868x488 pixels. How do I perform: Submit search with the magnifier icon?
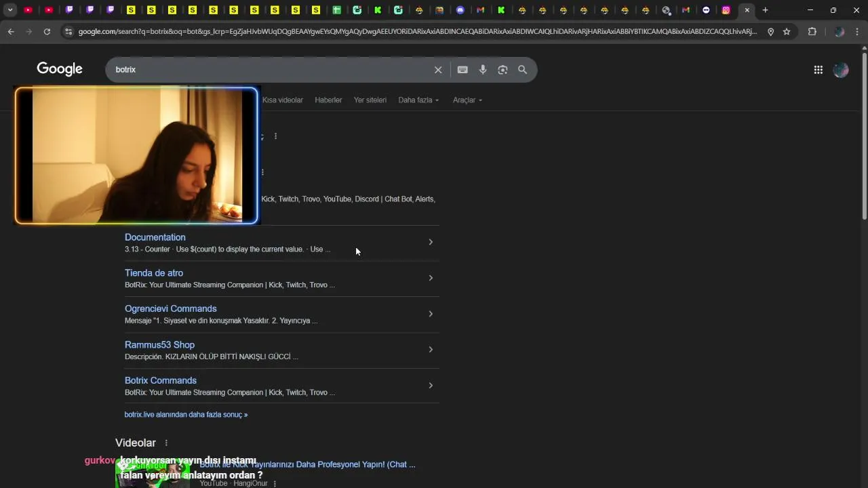[x=522, y=70]
